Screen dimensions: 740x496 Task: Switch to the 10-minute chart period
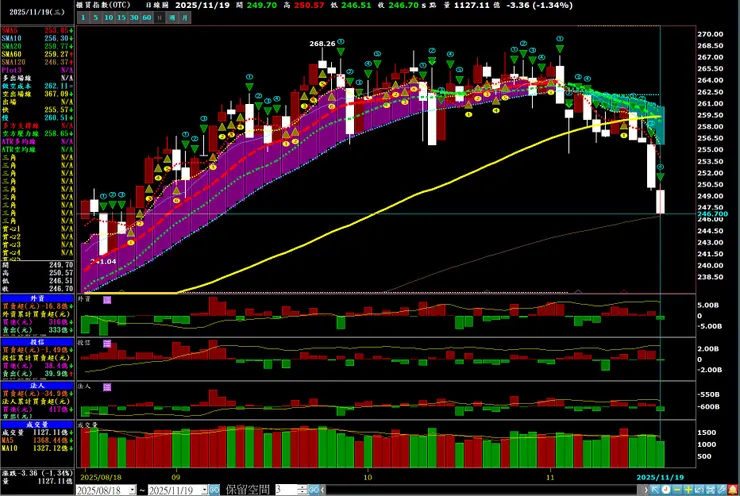tap(109, 17)
